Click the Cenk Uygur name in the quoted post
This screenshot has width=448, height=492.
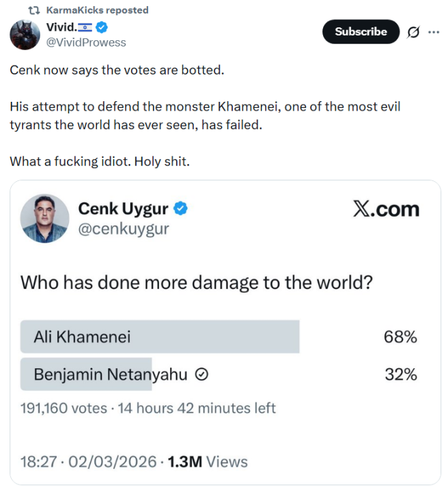[x=124, y=208]
